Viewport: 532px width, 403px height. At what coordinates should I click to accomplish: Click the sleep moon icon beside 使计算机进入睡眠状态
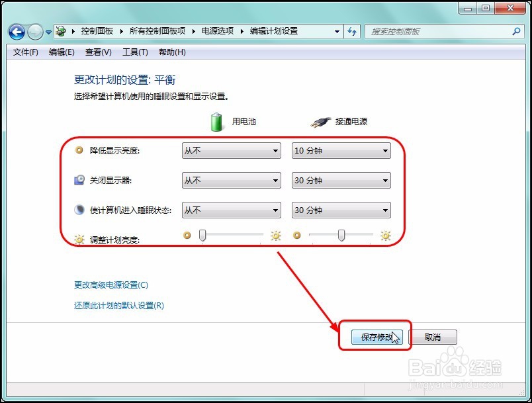click(x=80, y=210)
